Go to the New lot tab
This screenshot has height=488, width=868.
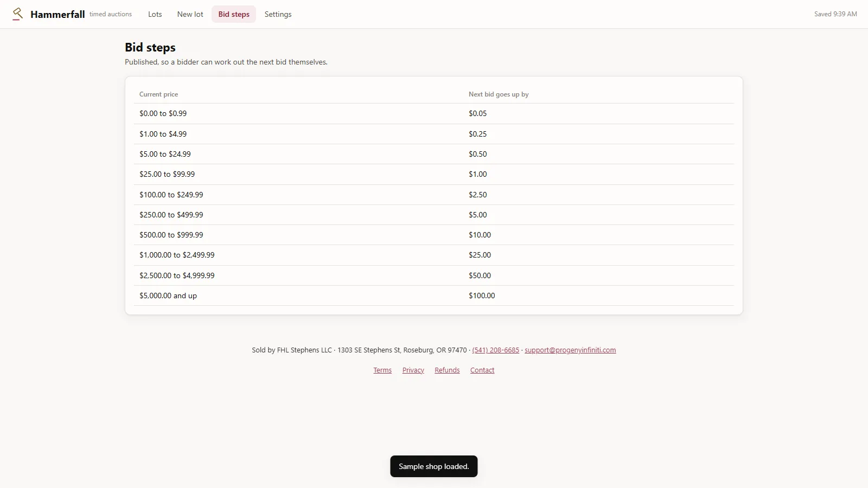click(x=190, y=14)
